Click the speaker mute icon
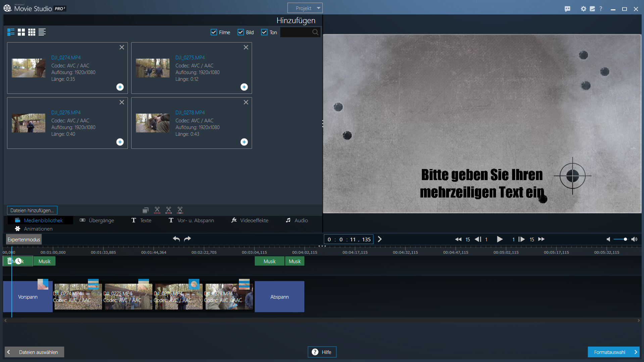Image resolution: width=644 pixels, height=362 pixels. click(x=608, y=239)
